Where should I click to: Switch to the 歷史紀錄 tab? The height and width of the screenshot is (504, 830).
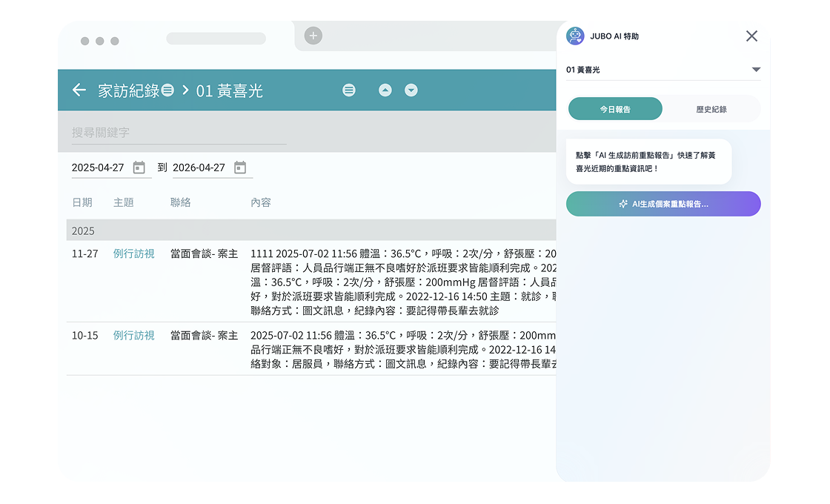point(711,109)
